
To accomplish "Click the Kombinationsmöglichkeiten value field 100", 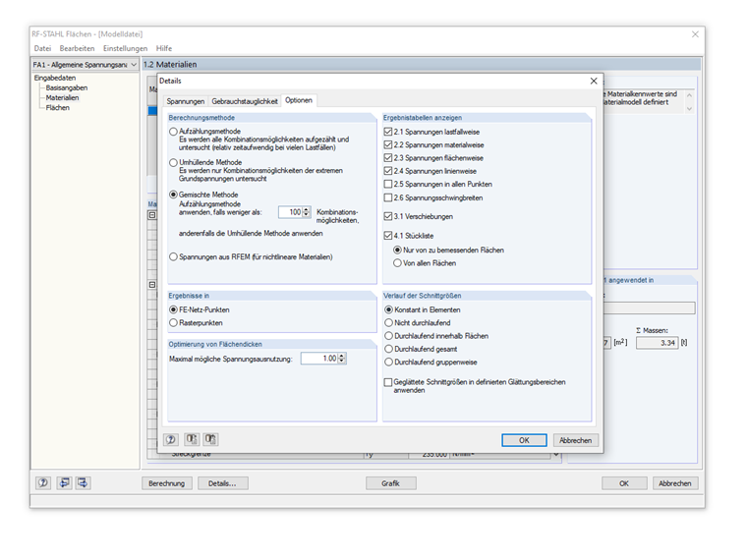I will coord(291,212).
